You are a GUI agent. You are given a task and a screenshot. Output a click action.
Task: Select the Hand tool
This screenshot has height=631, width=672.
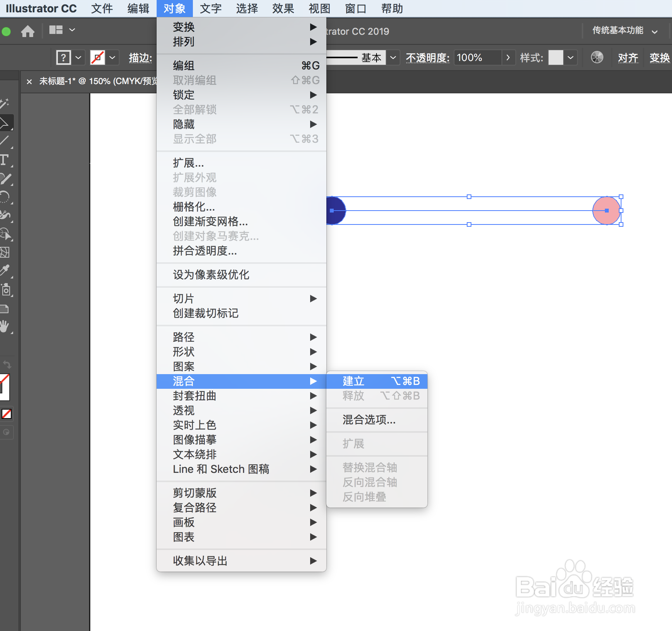pos(5,327)
